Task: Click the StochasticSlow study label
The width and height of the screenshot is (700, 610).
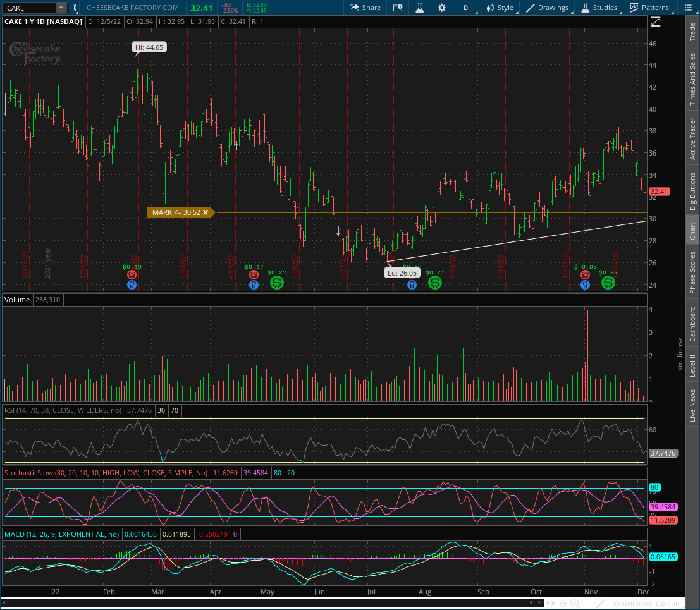Action: tap(106, 473)
